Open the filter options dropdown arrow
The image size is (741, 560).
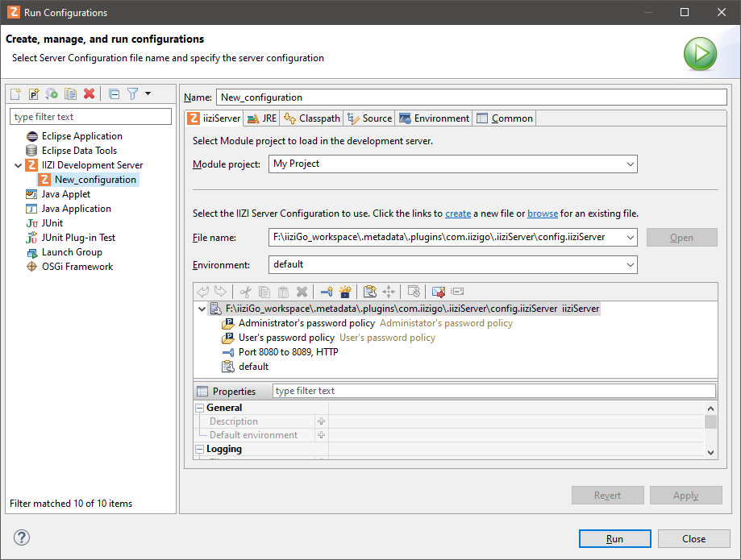coord(148,93)
